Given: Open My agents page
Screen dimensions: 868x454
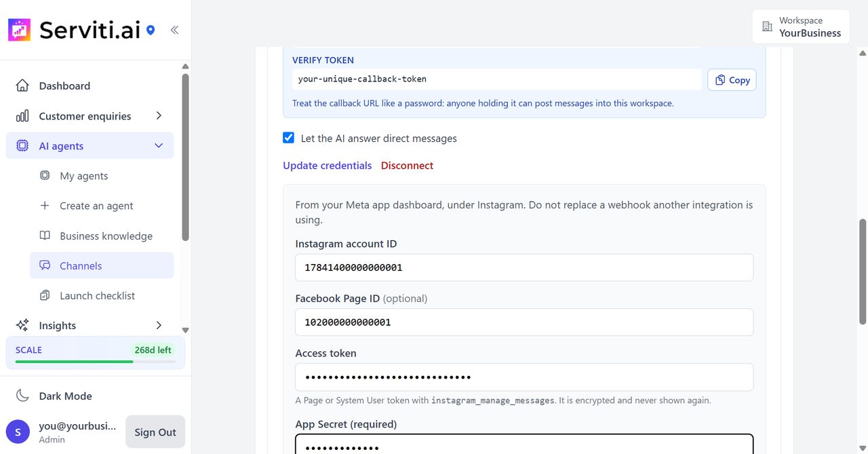Looking at the screenshot, I should coord(102,176).
